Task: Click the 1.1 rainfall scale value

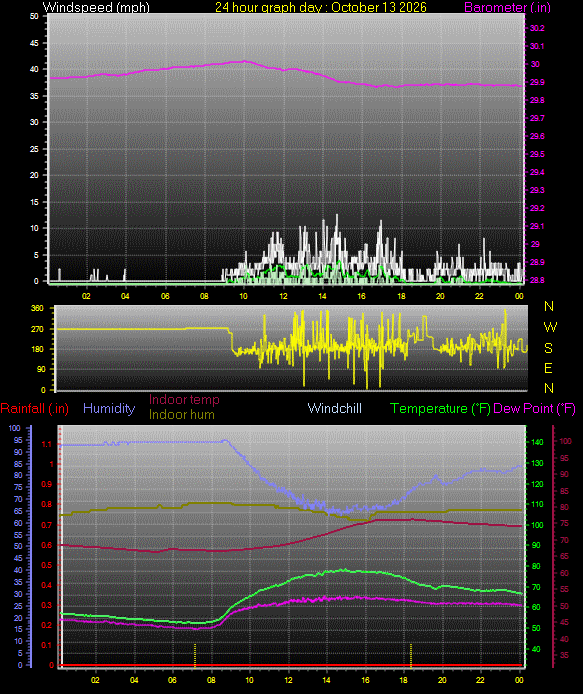Action: [46, 444]
